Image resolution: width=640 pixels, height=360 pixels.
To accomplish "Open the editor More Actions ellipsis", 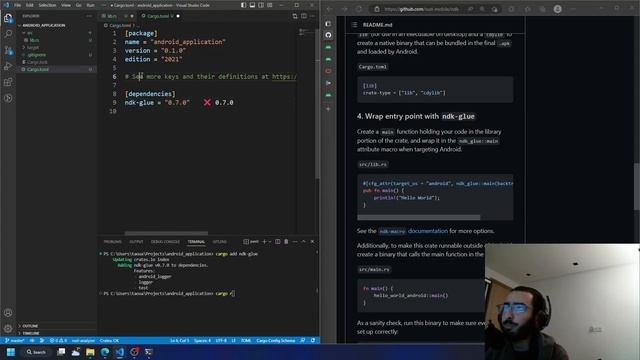I will pos(312,16).
